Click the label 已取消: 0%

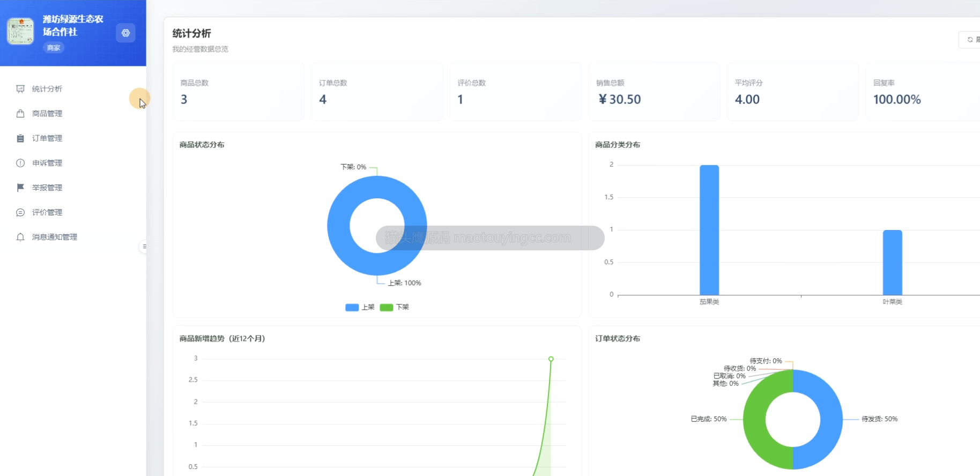[x=730, y=376]
